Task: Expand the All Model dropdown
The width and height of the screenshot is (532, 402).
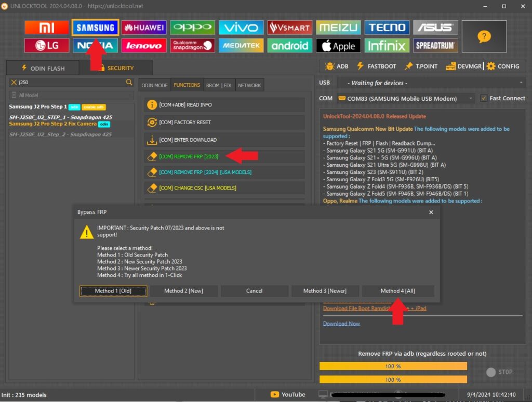Action: 71,95
